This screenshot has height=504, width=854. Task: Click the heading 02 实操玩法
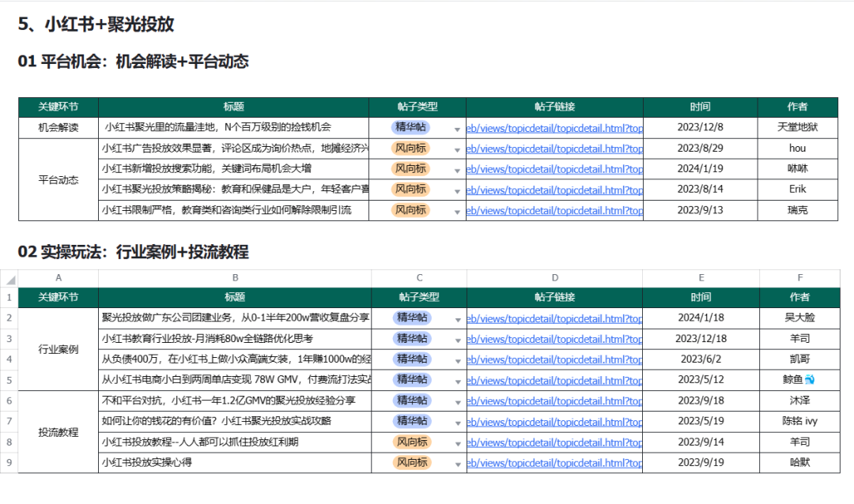tap(133, 252)
